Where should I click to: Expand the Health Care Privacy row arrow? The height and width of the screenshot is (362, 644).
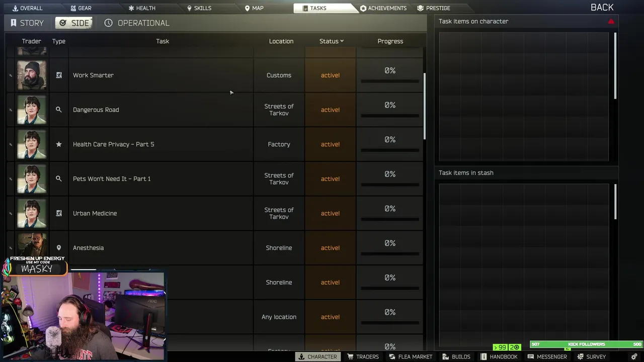coord(11,145)
